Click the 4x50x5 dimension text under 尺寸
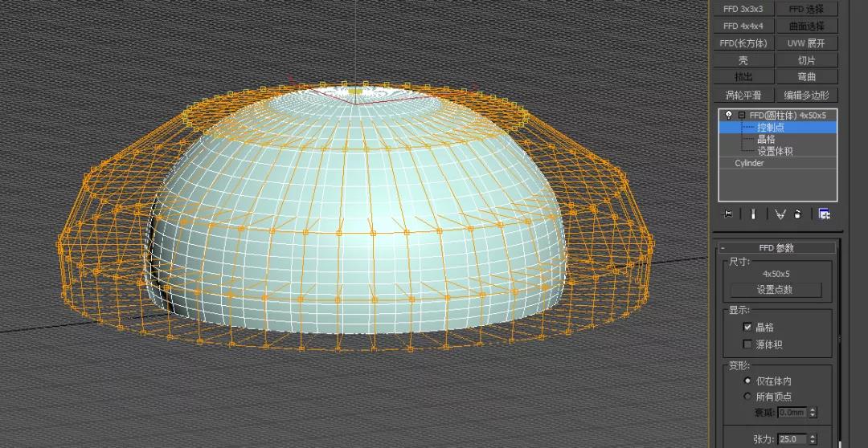 click(x=776, y=274)
